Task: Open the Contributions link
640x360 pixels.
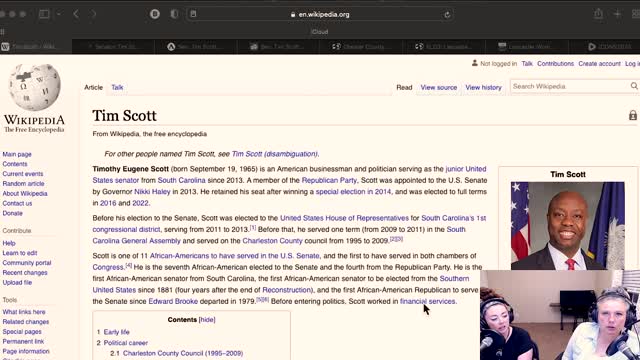Action: point(556,64)
